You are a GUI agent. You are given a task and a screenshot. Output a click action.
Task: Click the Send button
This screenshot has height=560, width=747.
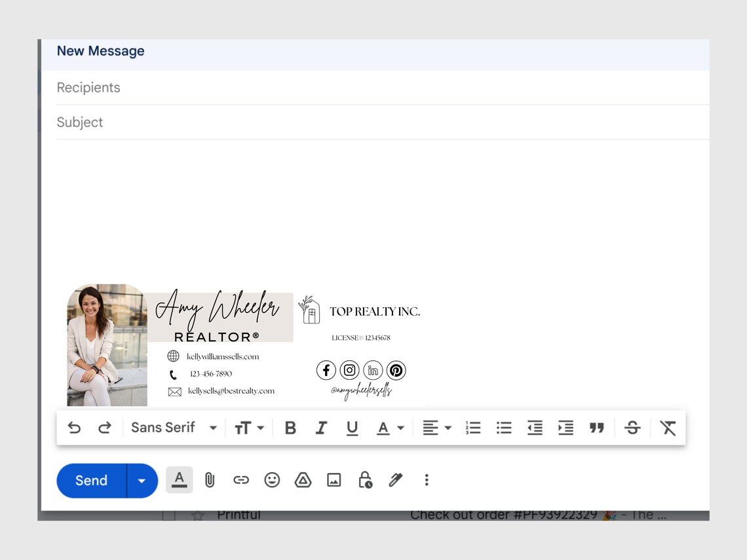coord(90,480)
